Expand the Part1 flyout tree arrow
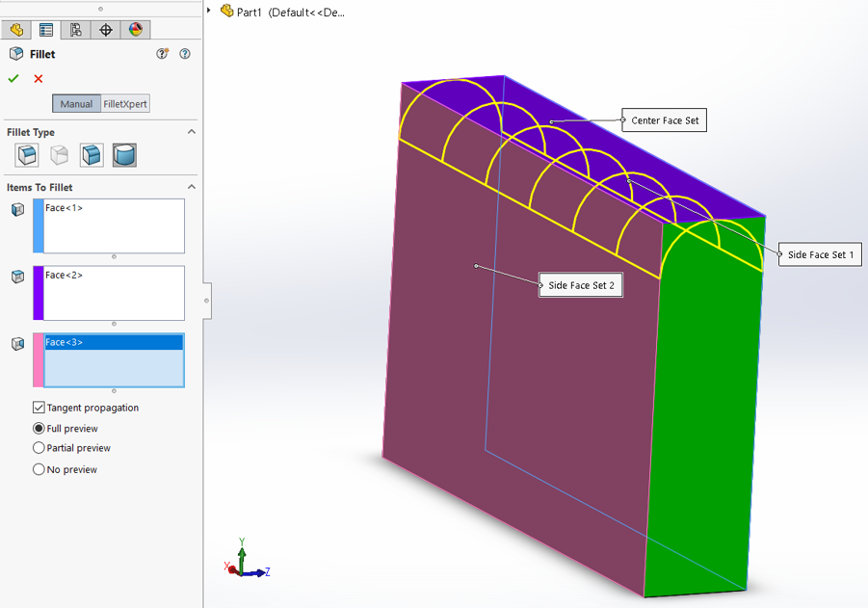Image resolution: width=868 pixels, height=608 pixels. (x=210, y=12)
